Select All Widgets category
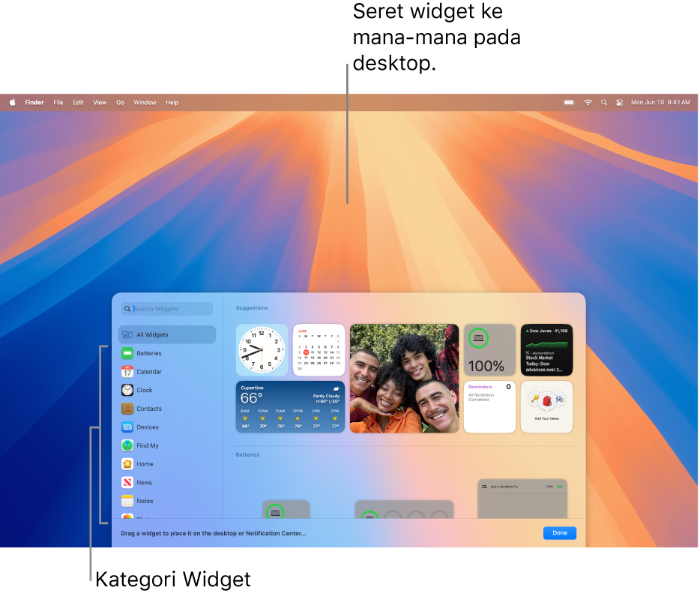This screenshot has height=596, width=700. [x=167, y=335]
